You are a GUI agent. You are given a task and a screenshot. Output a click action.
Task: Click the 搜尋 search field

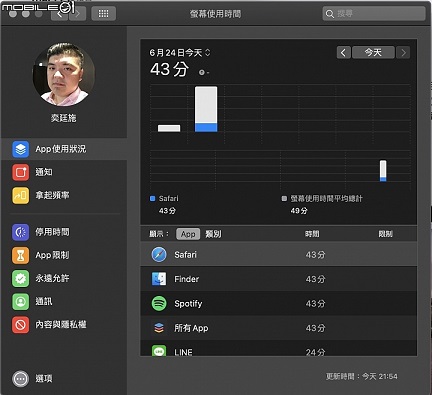(374, 14)
